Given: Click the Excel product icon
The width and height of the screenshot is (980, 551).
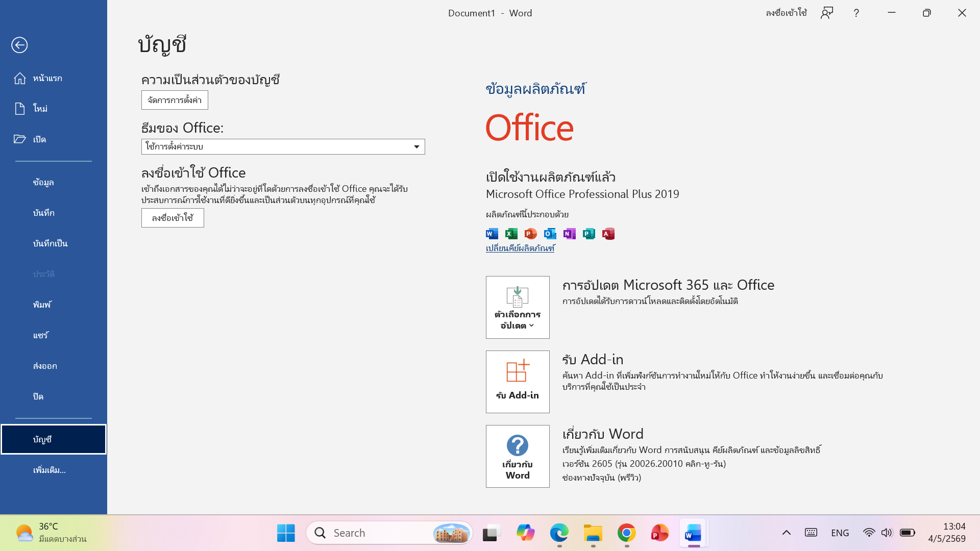Looking at the screenshot, I should 511,234.
